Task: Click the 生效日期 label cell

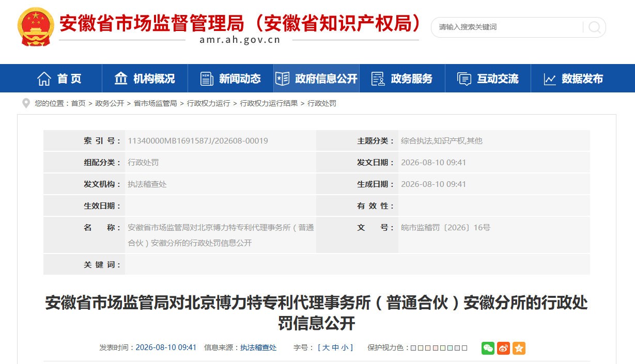Action: pos(84,205)
